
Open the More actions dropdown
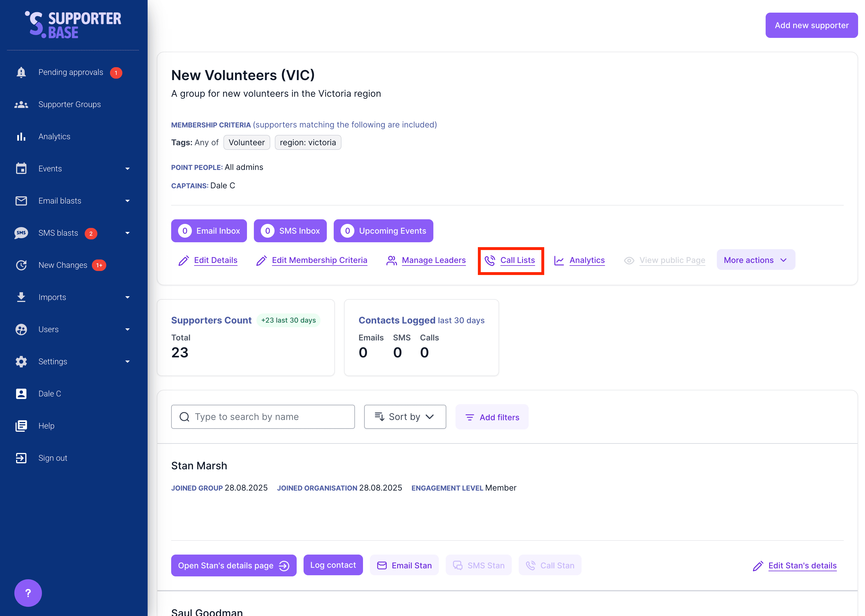(755, 260)
